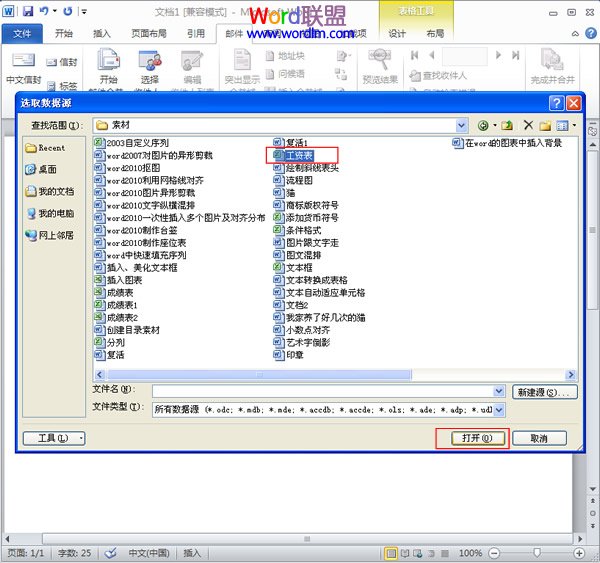Click the delete (X) icon in dialog toolbar
This screenshot has height=563, width=600.
point(527,126)
